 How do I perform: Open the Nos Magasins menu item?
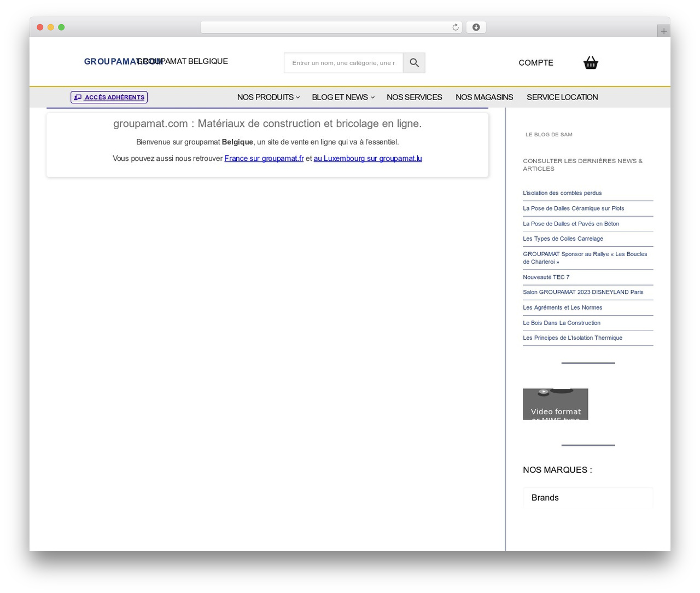[x=484, y=97]
